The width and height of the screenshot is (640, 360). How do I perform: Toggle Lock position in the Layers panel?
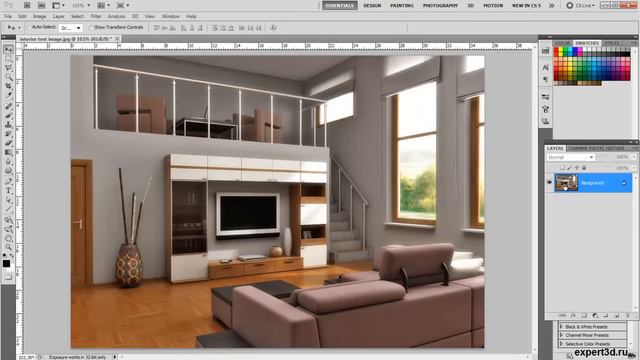point(576,168)
